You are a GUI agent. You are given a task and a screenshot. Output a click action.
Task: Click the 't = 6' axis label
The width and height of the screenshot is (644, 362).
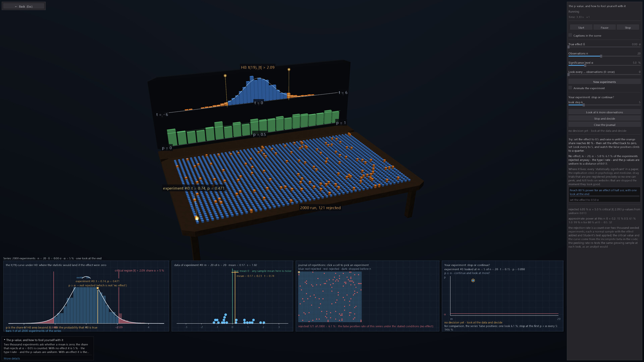click(x=343, y=93)
